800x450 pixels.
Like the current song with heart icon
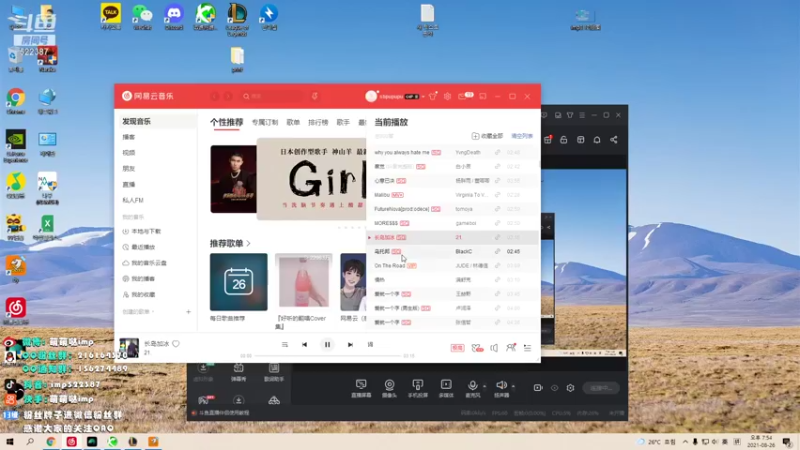click(x=176, y=344)
